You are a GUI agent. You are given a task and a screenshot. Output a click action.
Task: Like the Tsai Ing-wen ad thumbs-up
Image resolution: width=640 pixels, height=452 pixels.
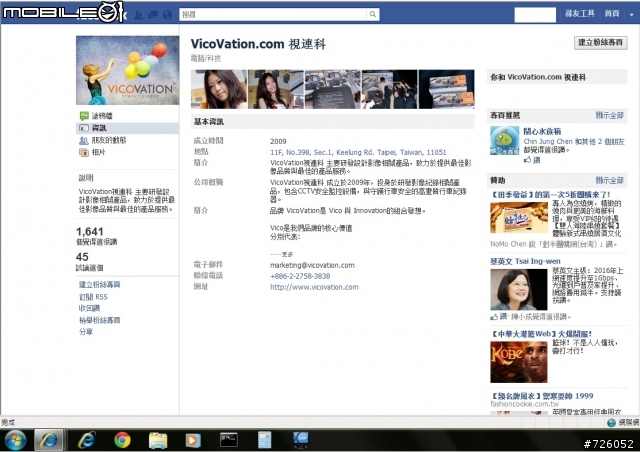pyautogui.click(x=498, y=316)
